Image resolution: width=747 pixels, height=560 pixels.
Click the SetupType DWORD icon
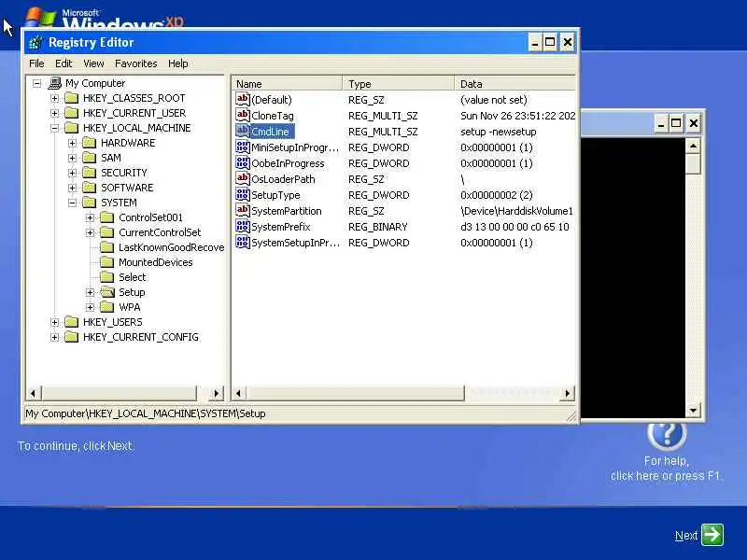coord(243,194)
